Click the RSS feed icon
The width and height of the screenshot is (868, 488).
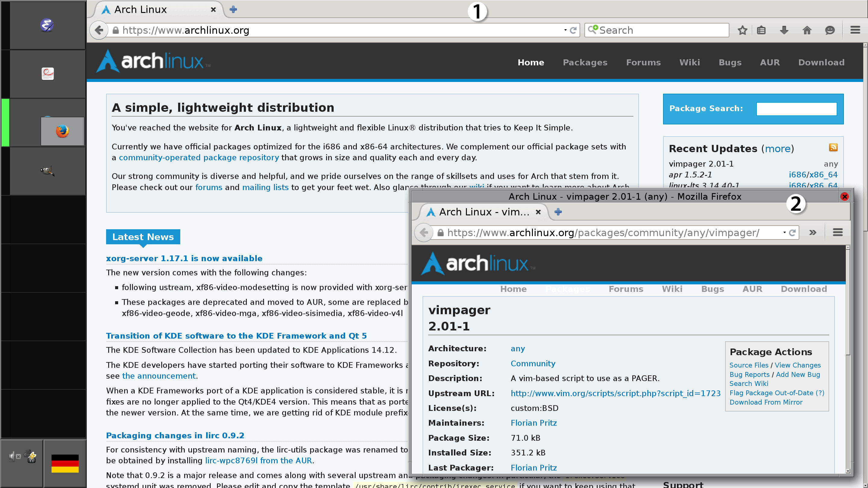(x=833, y=148)
